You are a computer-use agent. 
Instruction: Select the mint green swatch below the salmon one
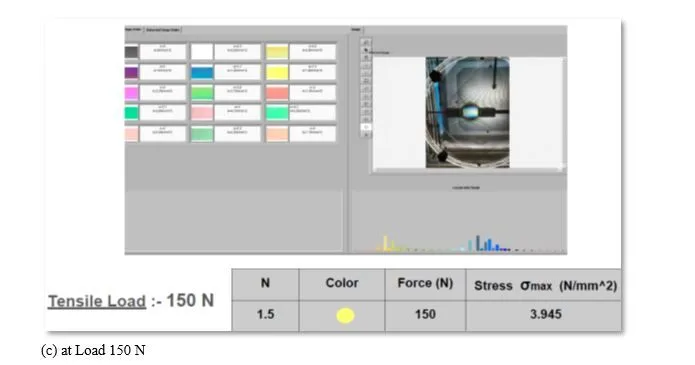[277, 113]
